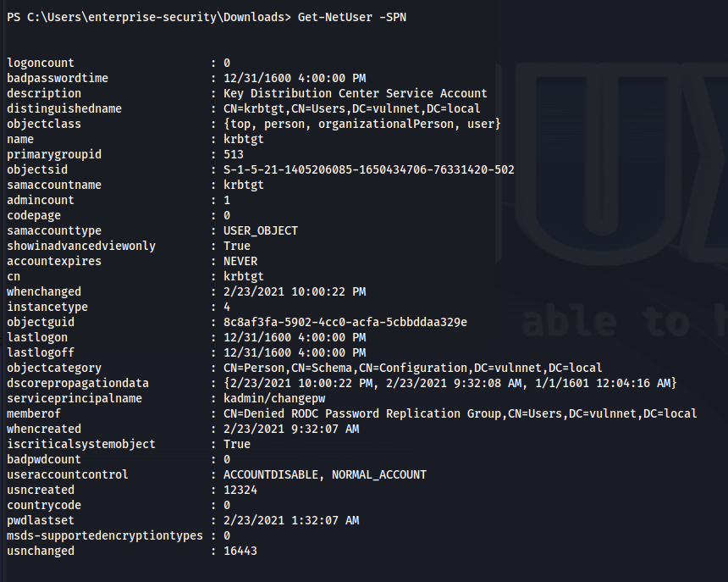Image resolution: width=728 pixels, height=582 pixels.
Task: Click the objectguid value 8c8af3fa
Action: coord(345,322)
